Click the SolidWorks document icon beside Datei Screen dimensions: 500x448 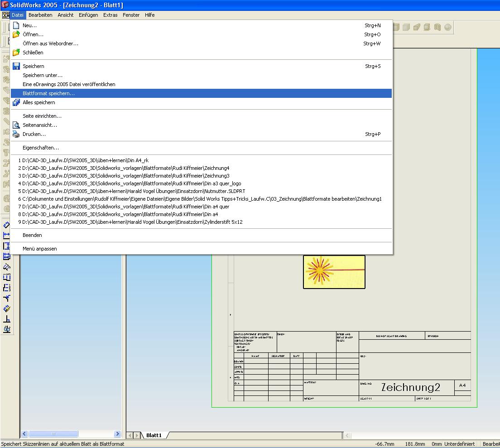coord(5,15)
